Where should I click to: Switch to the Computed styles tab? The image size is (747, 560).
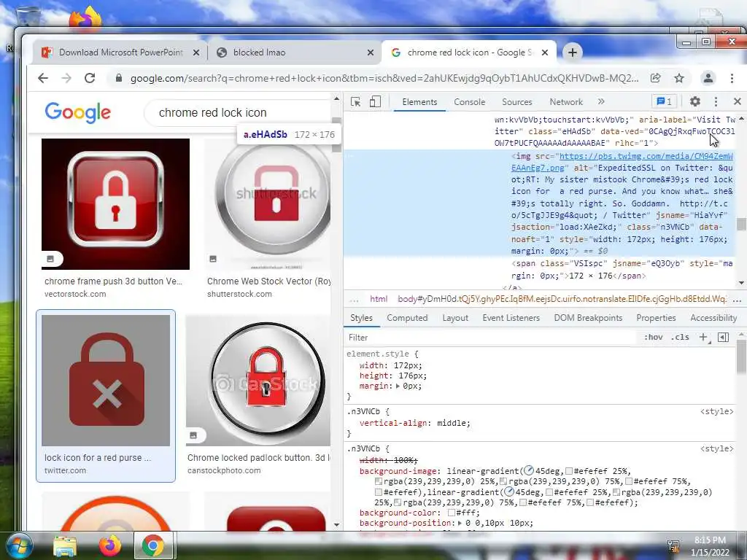407,318
